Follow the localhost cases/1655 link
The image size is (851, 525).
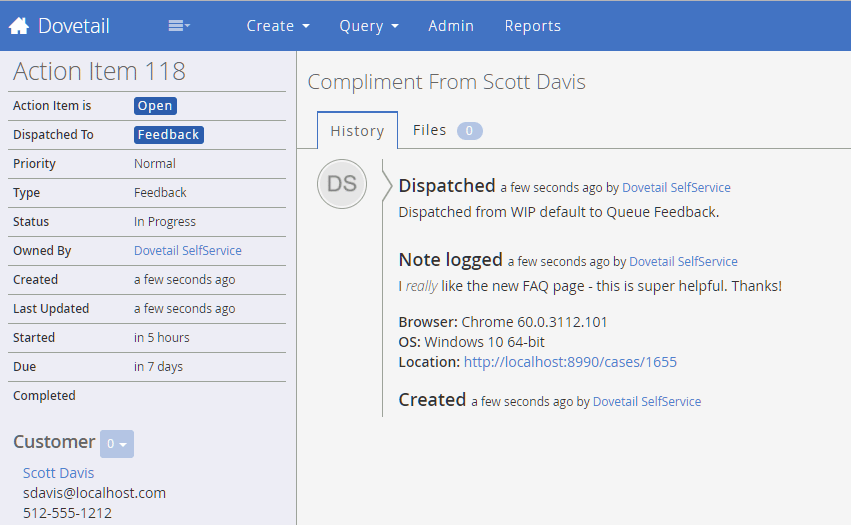point(570,362)
